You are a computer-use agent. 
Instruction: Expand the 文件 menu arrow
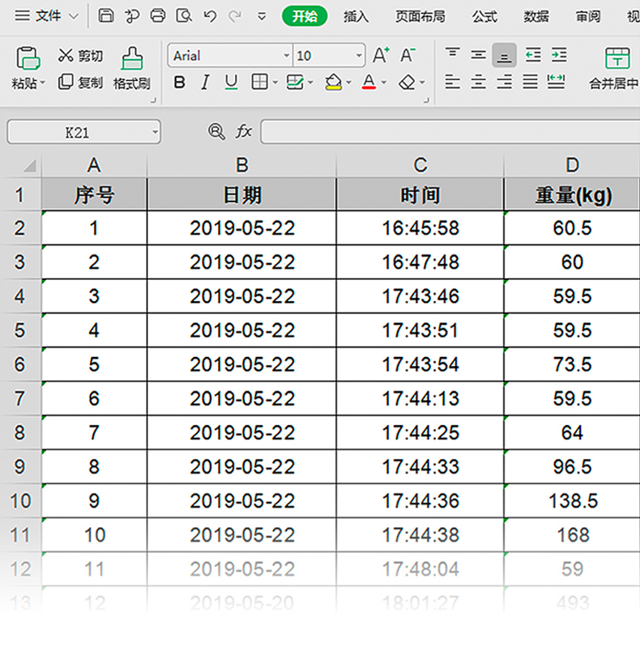point(74,16)
